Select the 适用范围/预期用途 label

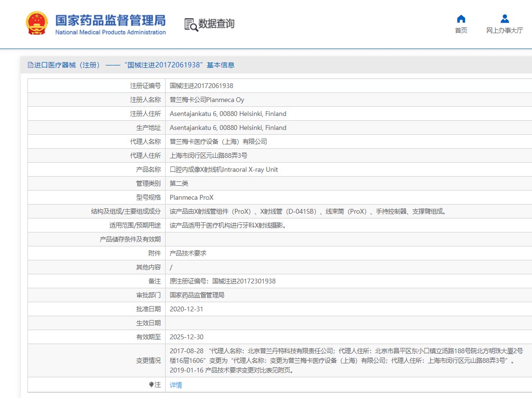[135, 225]
